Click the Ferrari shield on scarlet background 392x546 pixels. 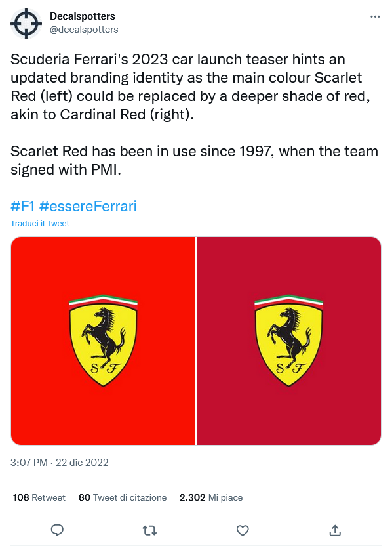click(104, 341)
